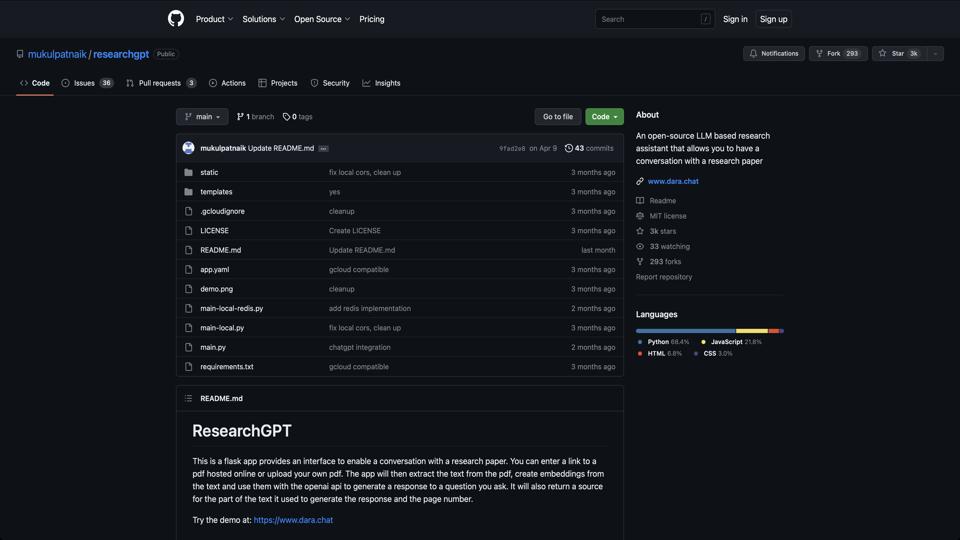
Task: Open the Insights tab
Action: pyautogui.click(x=381, y=83)
